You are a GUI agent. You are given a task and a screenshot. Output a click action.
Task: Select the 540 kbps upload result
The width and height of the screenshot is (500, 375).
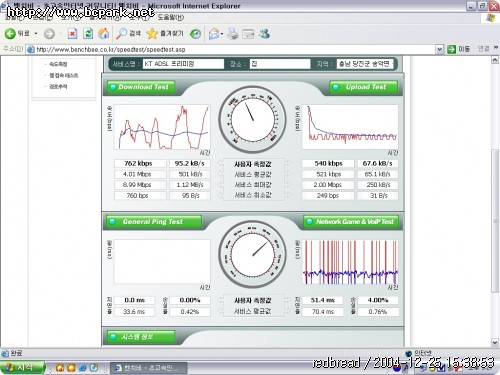(x=328, y=163)
